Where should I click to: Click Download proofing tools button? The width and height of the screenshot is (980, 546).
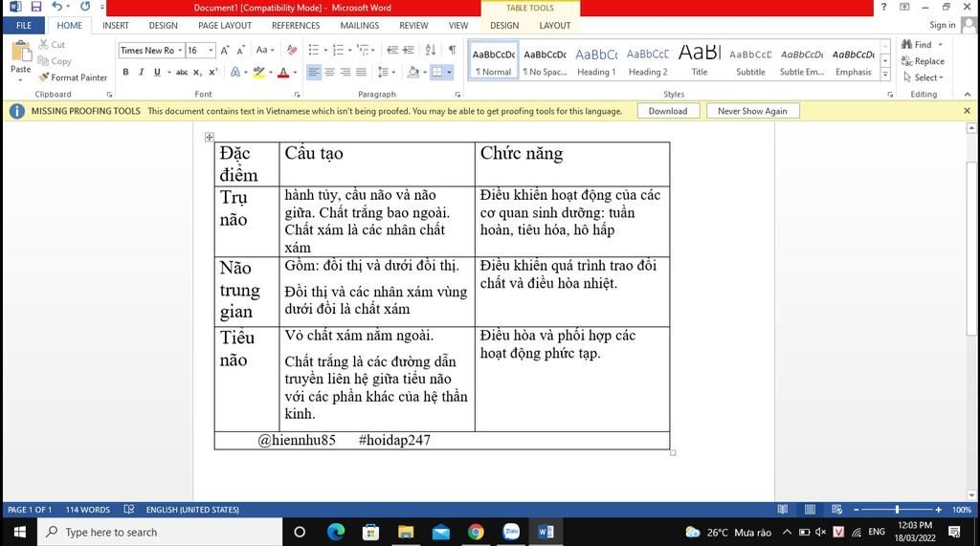[668, 111]
